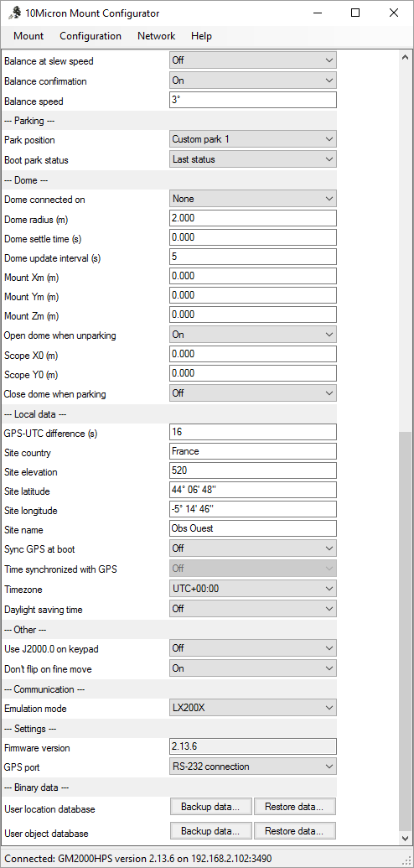This screenshot has height=868, width=414.
Task: Click the scrollbar up arrow
Action: click(x=405, y=58)
